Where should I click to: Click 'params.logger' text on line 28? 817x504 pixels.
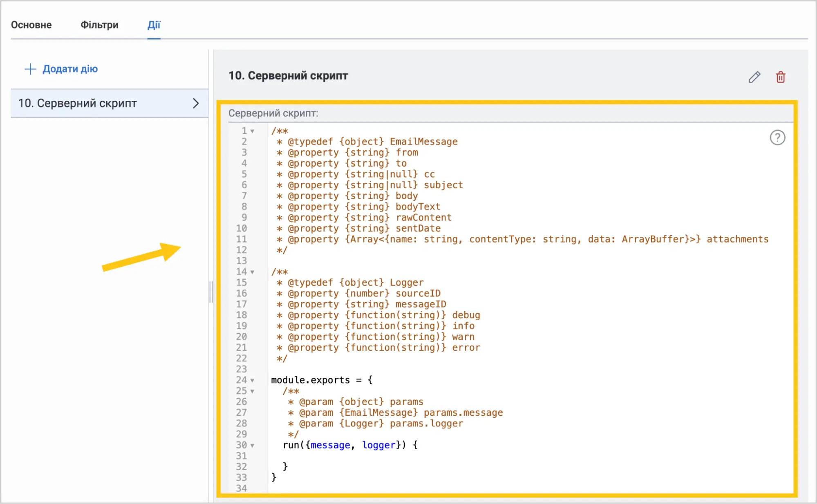(x=426, y=424)
